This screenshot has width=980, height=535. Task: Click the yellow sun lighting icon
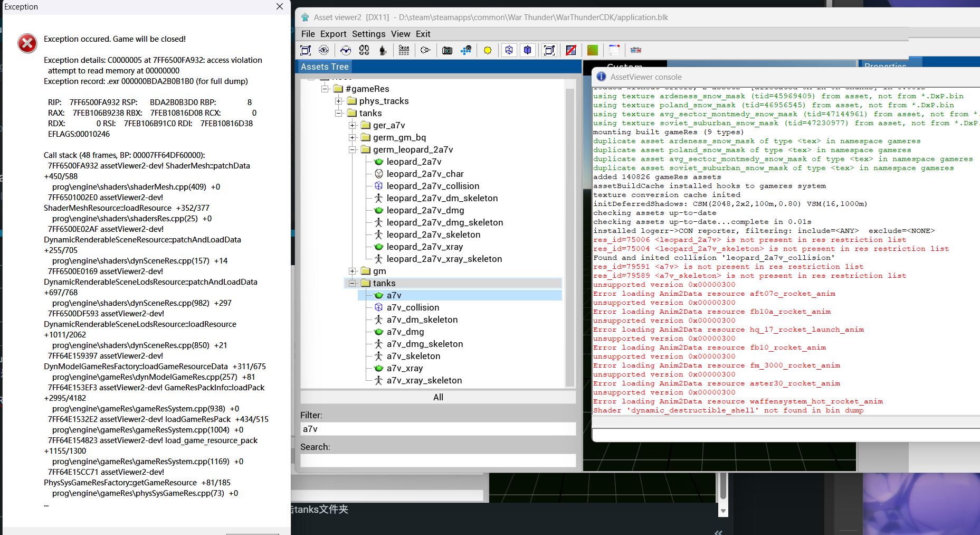point(488,50)
